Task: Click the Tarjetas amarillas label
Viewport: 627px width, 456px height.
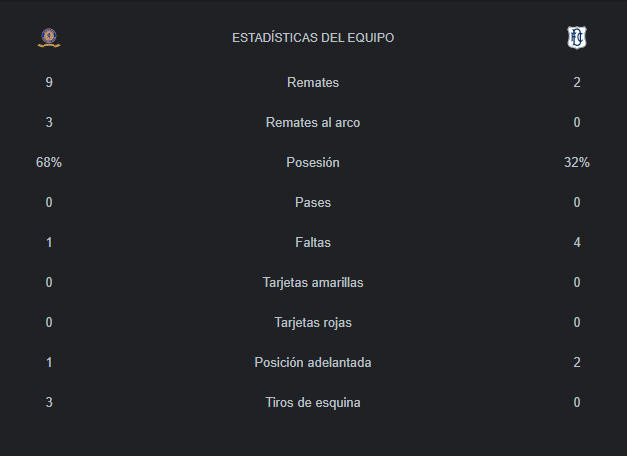Action: (x=313, y=282)
